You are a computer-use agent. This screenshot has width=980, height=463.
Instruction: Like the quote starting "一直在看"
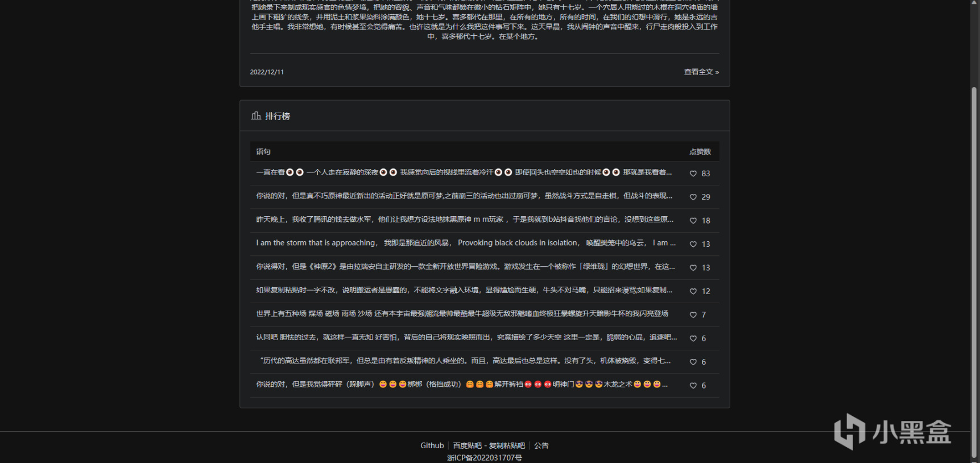693,173
